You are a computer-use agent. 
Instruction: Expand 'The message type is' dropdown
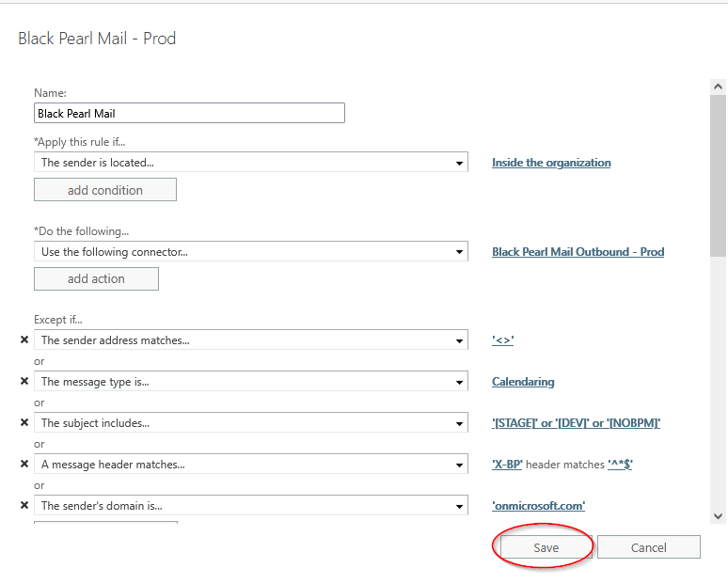[x=459, y=382]
